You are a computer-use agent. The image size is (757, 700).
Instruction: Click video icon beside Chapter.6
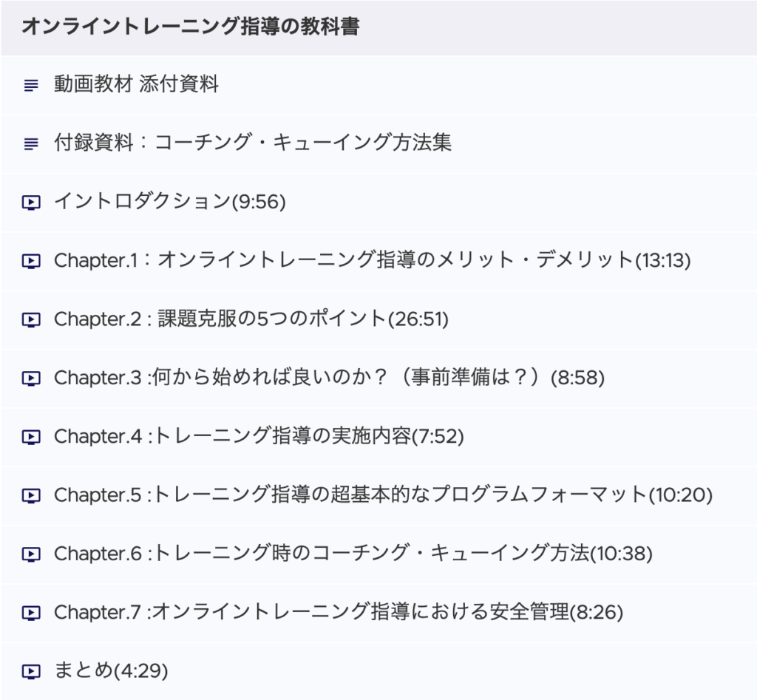[x=31, y=554]
